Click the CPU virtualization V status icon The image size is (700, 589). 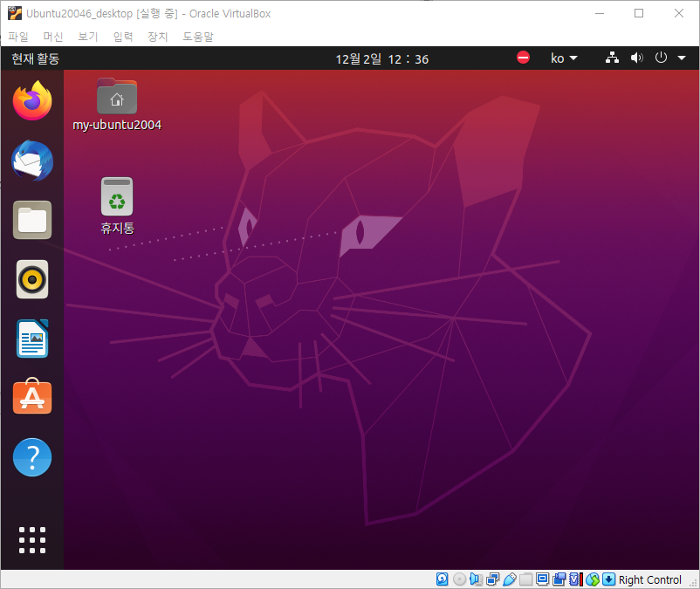[x=576, y=579]
